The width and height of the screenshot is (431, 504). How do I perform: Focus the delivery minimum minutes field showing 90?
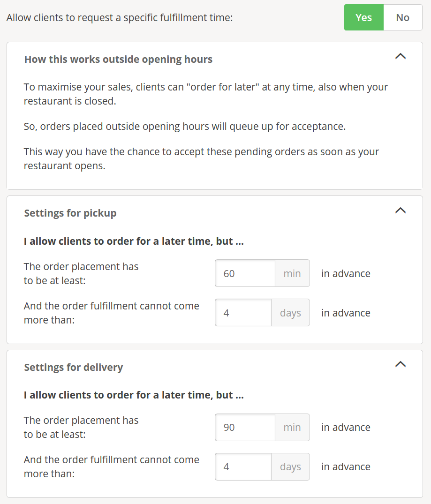(x=245, y=427)
